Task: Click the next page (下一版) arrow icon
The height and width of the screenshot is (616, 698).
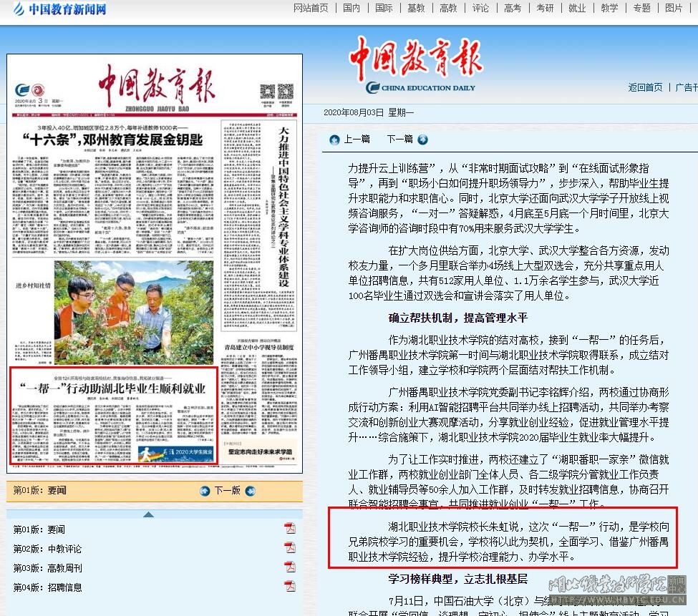Action: (x=250, y=491)
